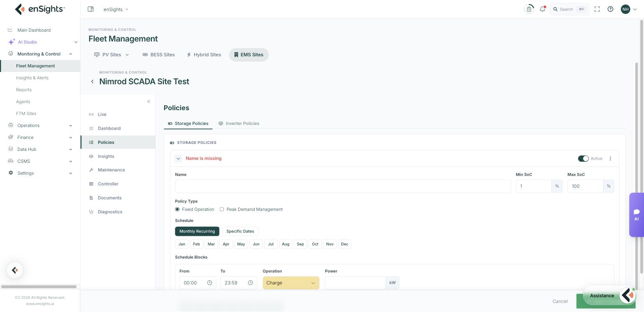Open the AI chat side tab
This screenshot has width=644, height=312.
(637, 215)
